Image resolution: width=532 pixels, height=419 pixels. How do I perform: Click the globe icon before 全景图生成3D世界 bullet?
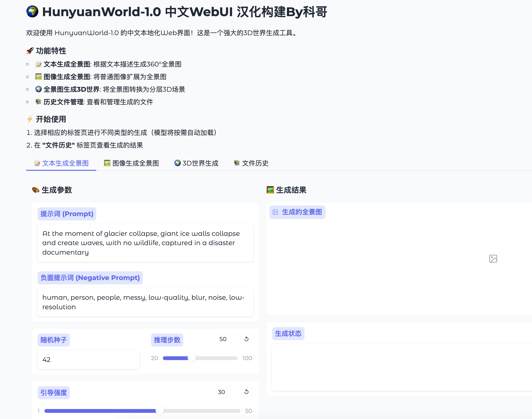[x=38, y=89]
